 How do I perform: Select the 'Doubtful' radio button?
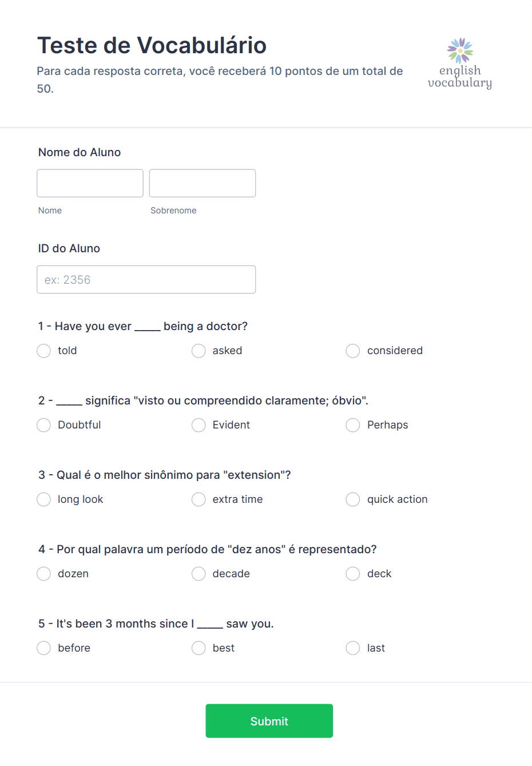point(44,425)
